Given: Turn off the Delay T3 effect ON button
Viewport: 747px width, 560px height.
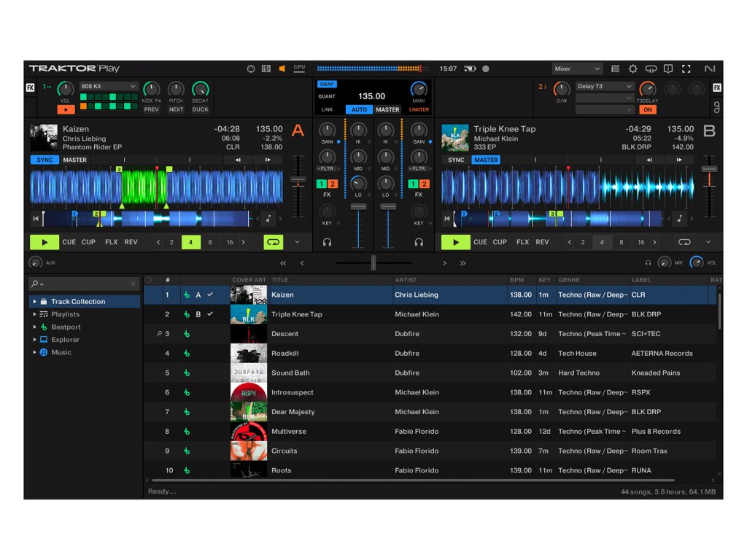Looking at the screenshot, I should click(647, 109).
